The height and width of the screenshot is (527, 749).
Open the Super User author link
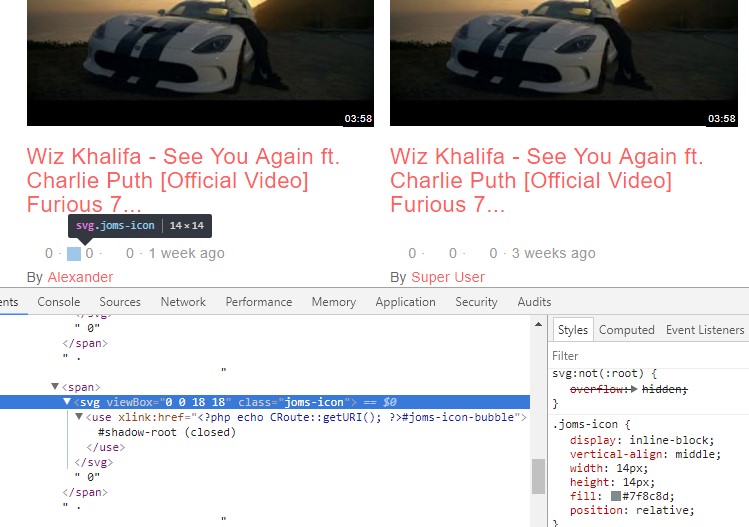tap(448, 277)
